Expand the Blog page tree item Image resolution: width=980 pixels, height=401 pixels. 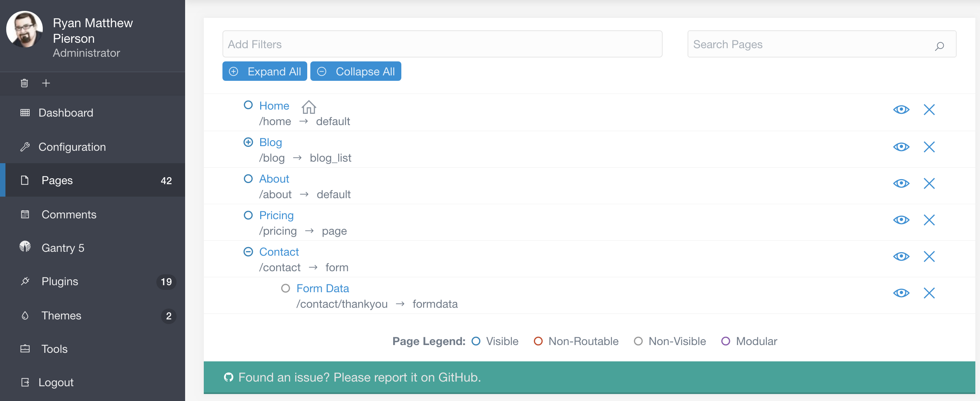(x=248, y=142)
